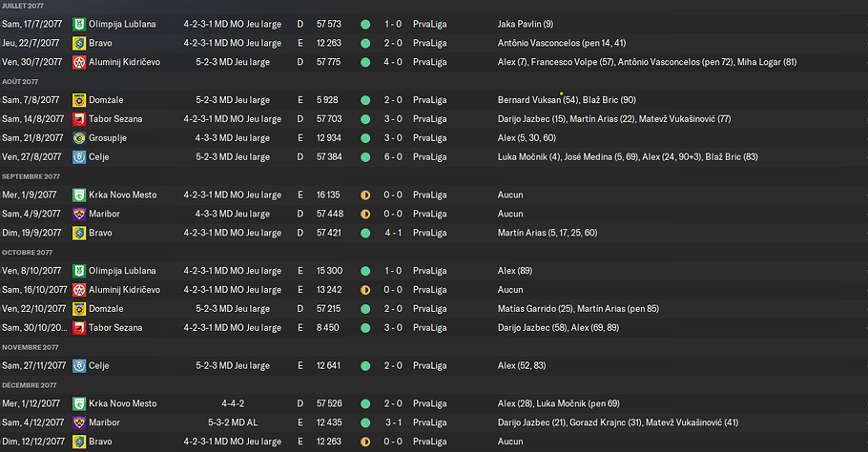Open the 3-1 result against Maribor
Image resolution: width=868 pixels, height=452 pixels.
tap(393, 422)
